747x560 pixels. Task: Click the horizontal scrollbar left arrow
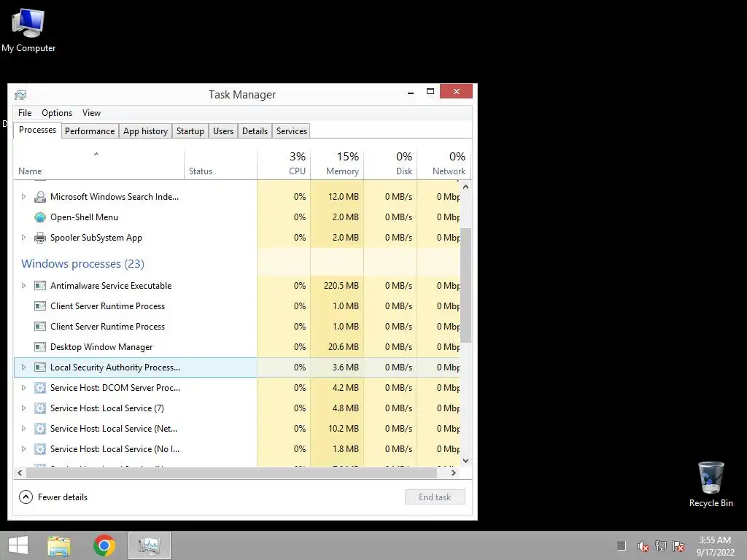coord(20,472)
